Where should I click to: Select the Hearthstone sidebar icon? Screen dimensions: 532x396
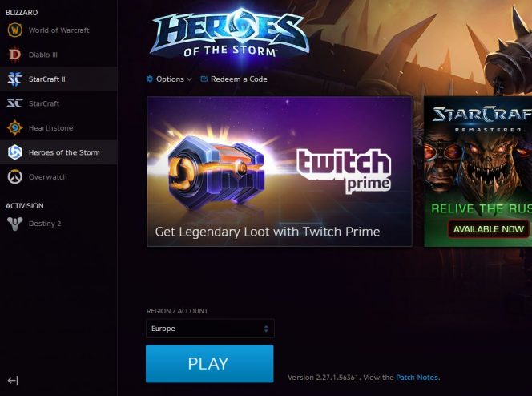15,128
